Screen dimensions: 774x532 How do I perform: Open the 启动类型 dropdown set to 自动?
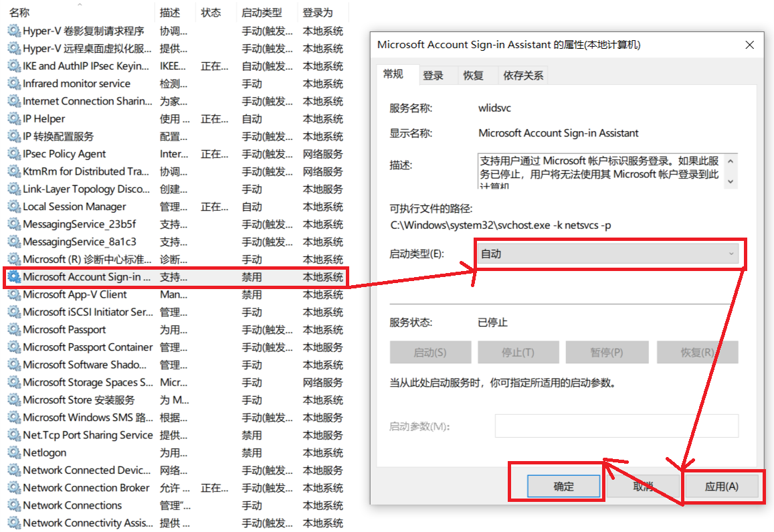[x=609, y=254]
